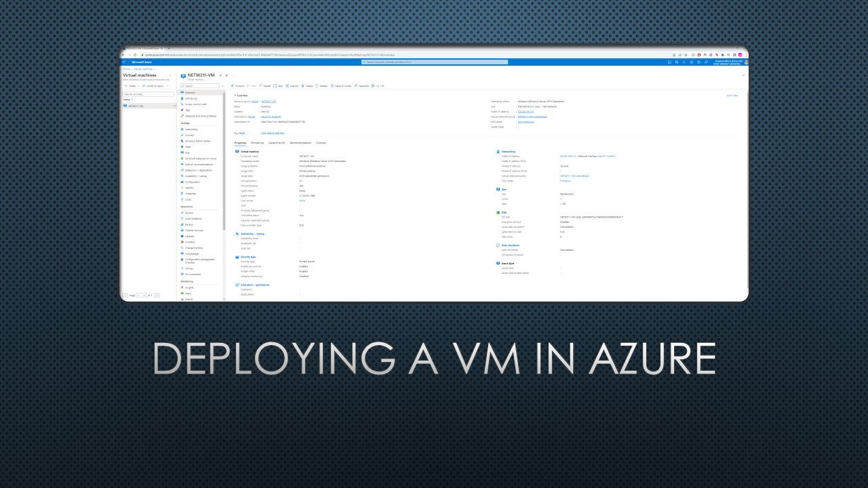The width and height of the screenshot is (868, 488).
Task: Open the more options ellipsis for NETW211-VM
Action: (174, 106)
